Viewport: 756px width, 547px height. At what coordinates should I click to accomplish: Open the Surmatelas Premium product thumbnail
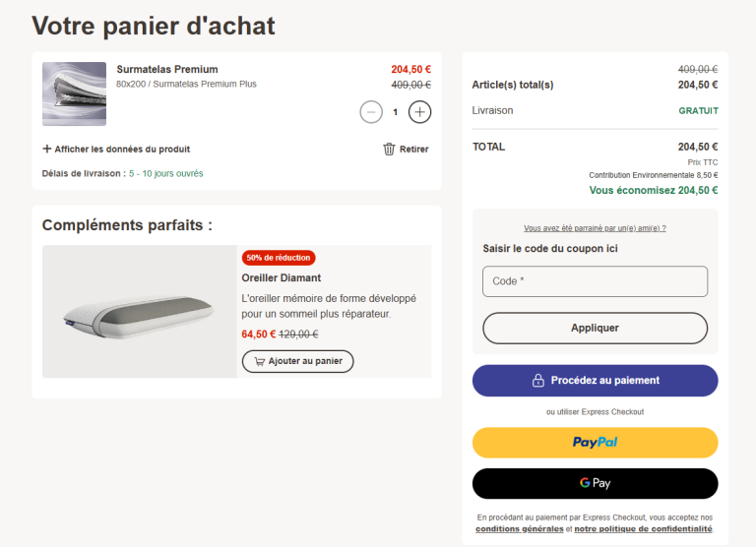pos(74,94)
